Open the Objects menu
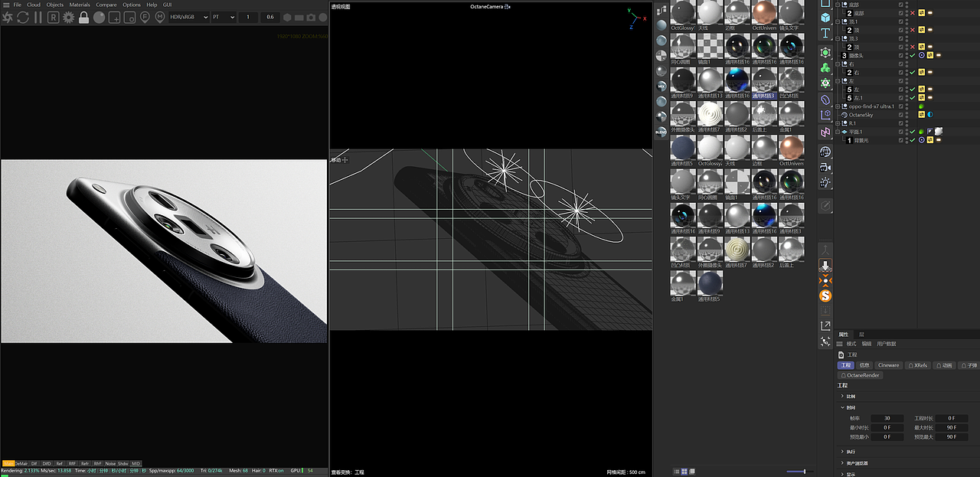 pos(55,5)
